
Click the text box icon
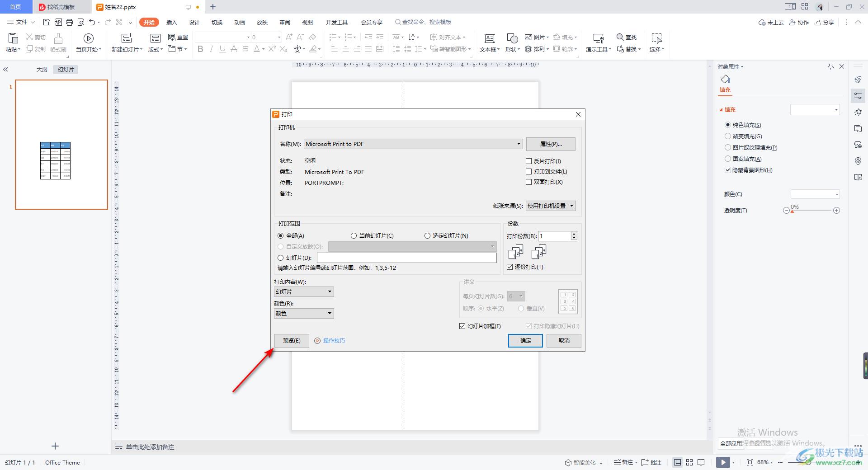(x=489, y=38)
